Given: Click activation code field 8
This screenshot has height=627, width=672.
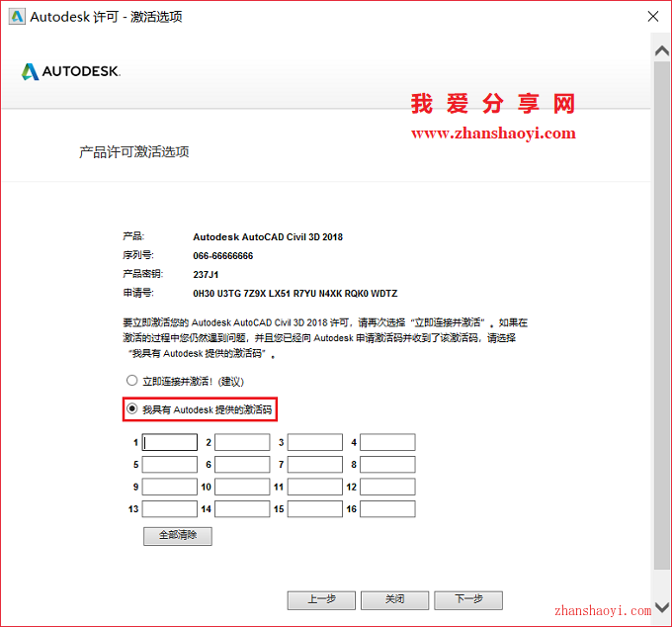Looking at the screenshot, I should pos(387,465).
